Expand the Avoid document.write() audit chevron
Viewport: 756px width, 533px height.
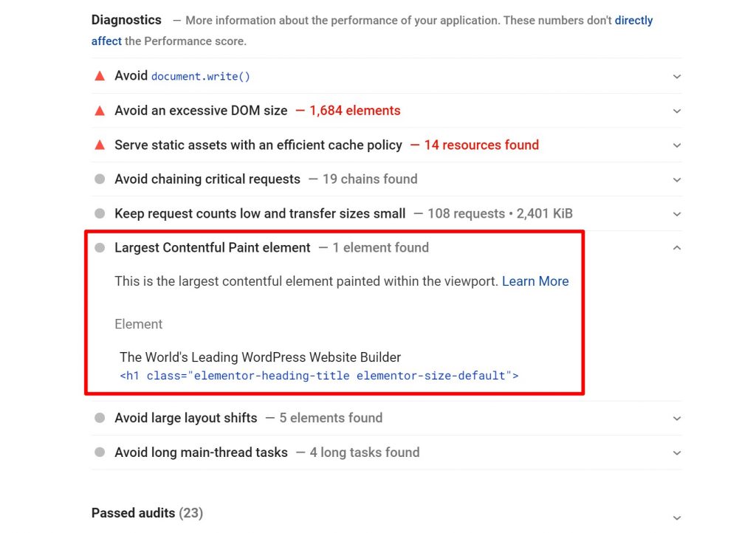coord(677,77)
